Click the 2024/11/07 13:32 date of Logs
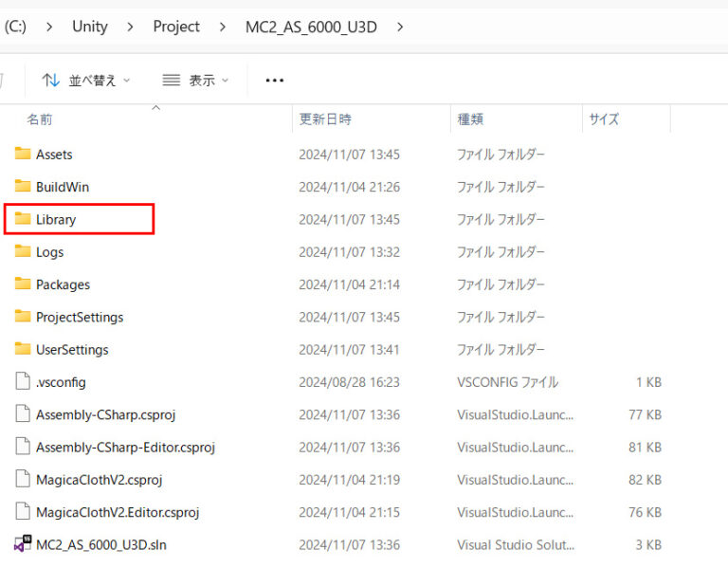This screenshot has height=568, width=728. (349, 251)
